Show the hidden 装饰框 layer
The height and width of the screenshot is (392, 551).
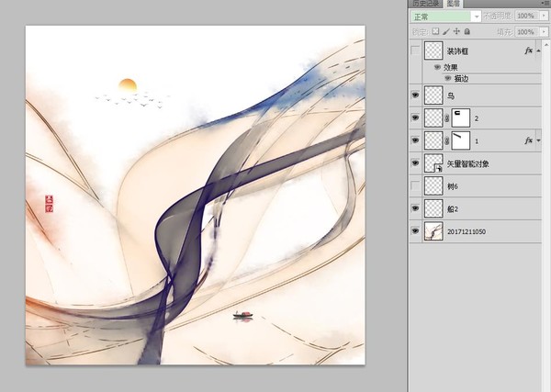click(x=415, y=50)
